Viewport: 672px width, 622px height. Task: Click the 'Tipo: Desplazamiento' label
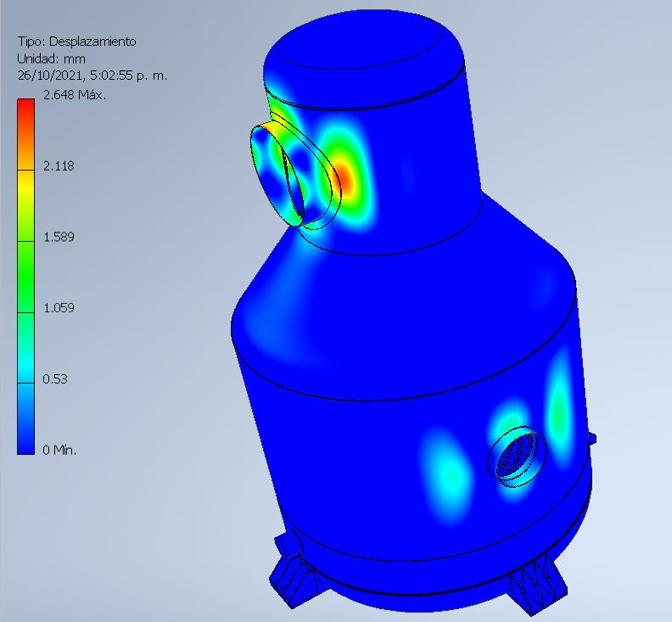click(76, 42)
